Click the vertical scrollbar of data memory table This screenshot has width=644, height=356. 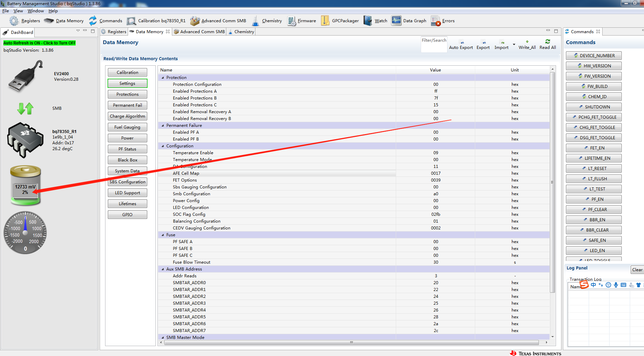point(552,183)
